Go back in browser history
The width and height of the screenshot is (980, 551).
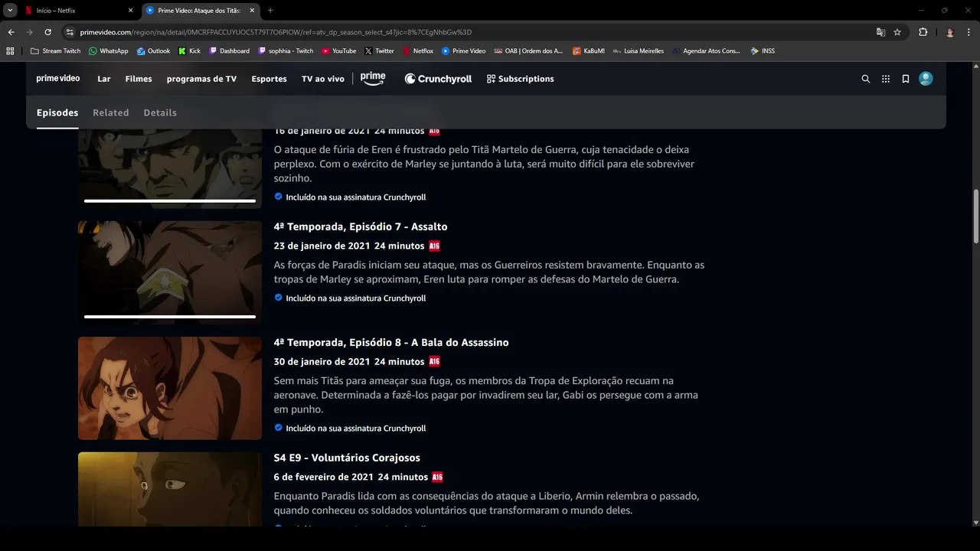coord(11,32)
